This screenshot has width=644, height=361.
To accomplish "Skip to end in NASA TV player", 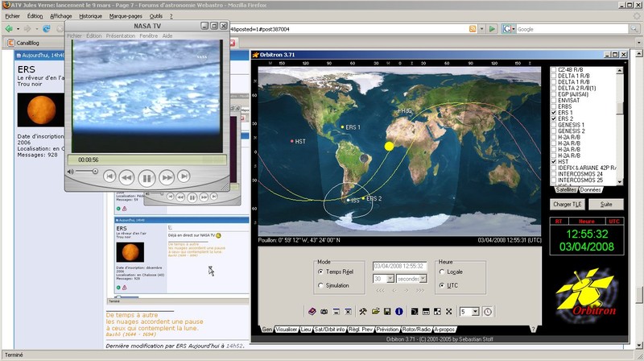I will coord(184,176).
